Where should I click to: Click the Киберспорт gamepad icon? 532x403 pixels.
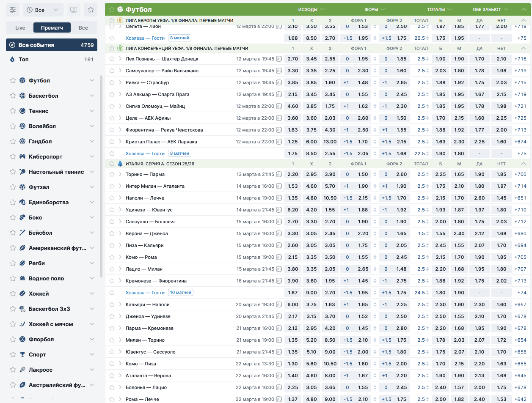22,156
